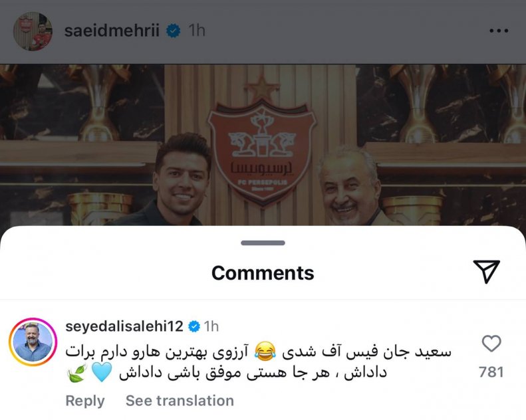Screen dimensions: 526x420
Task: Tap the share paper-plane icon
Action: (x=486, y=271)
